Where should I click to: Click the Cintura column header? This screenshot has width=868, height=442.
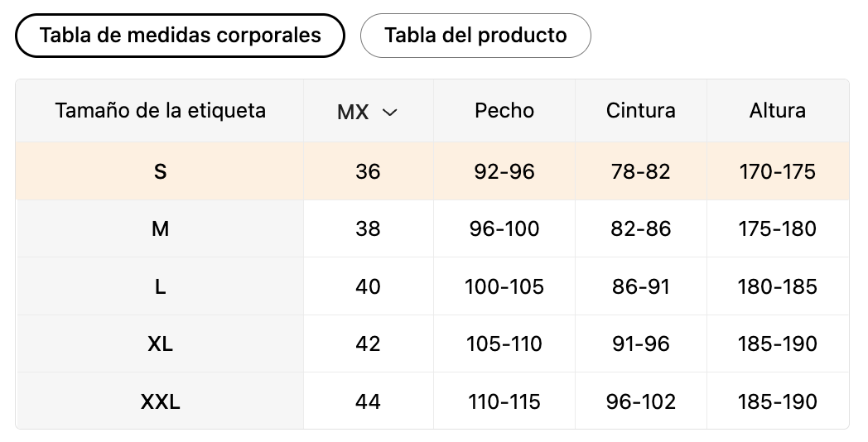tap(640, 111)
